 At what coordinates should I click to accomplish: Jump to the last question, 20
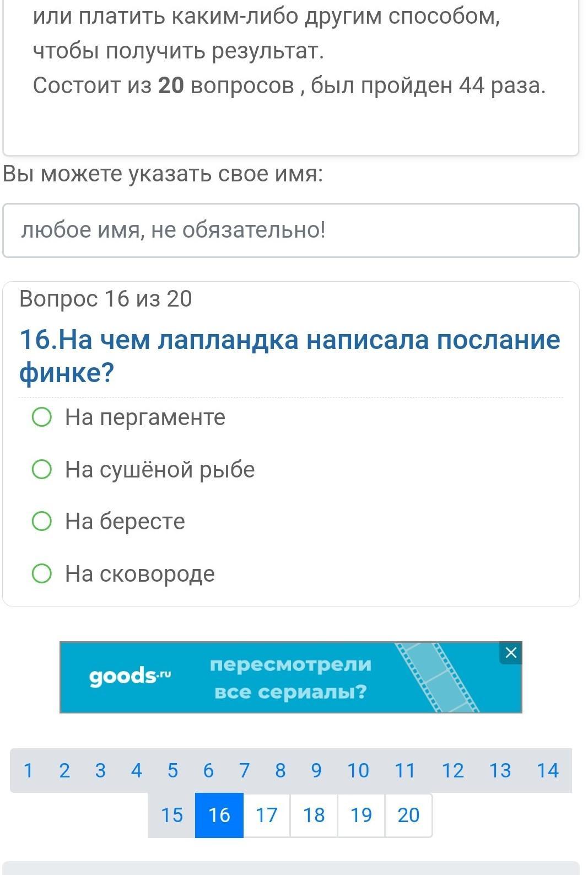(409, 815)
